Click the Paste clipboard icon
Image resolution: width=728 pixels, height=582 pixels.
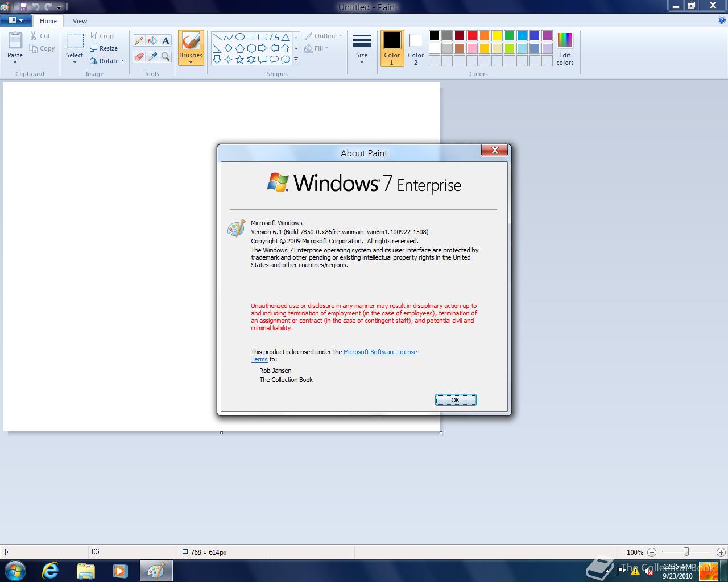[x=15, y=40]
